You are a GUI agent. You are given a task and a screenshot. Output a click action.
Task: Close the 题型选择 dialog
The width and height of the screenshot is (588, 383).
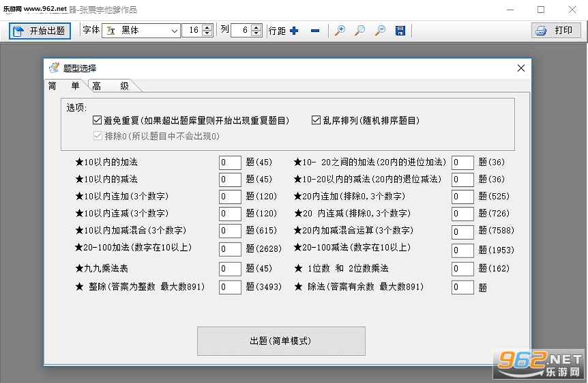521,68
